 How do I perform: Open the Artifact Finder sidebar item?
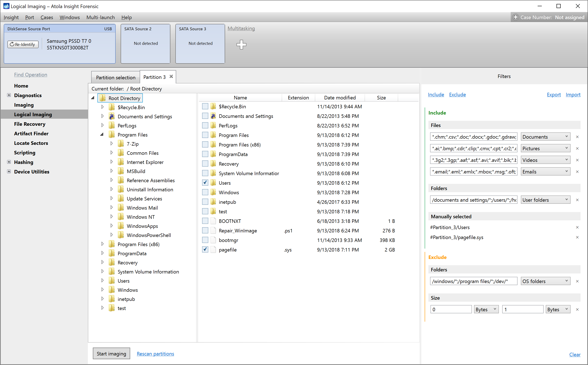pos(31,133)
